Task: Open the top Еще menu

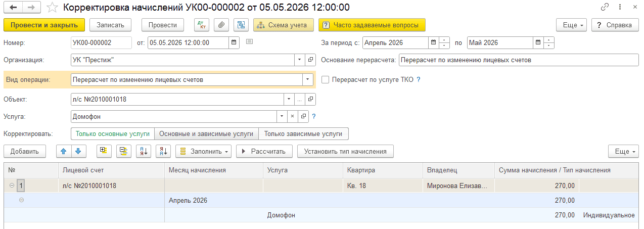Action: (x=572, y=25)
